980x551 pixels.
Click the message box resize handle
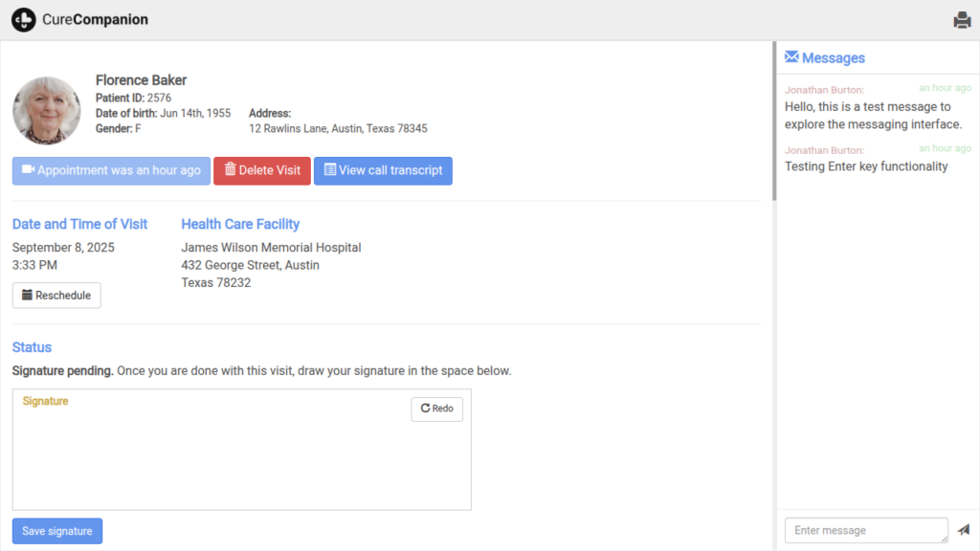coord(944,539)
